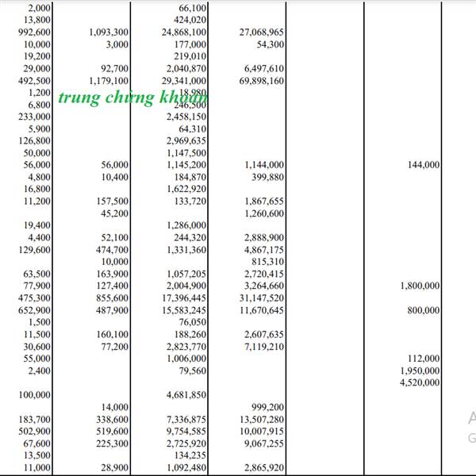Click the 2,865,920 cell
This screenshot has height=476, width=476.
click(x=264, y=467)
